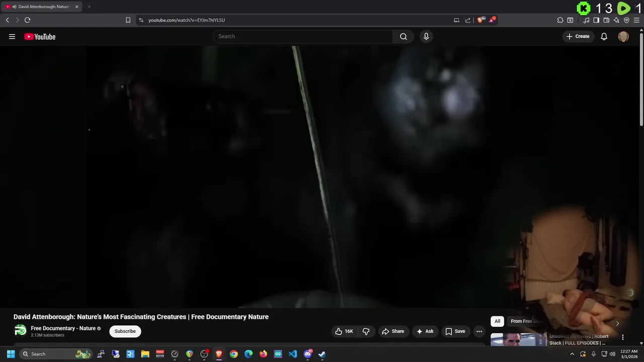644x362 pixels.
Task: Open File Explorer from the taskbar
Action: tap(145, 354)
